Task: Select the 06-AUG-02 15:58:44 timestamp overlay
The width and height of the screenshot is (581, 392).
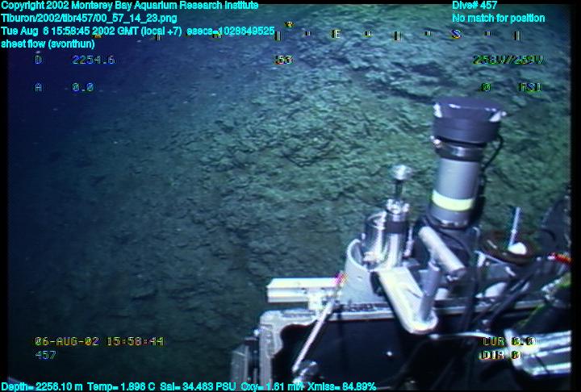Action: click(98, 341)
